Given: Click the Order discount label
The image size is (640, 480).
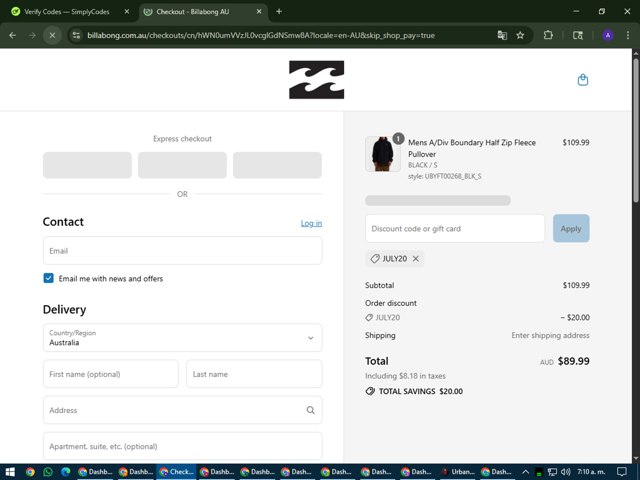Looking at the screenshot, I should click(x=391, y=303).
